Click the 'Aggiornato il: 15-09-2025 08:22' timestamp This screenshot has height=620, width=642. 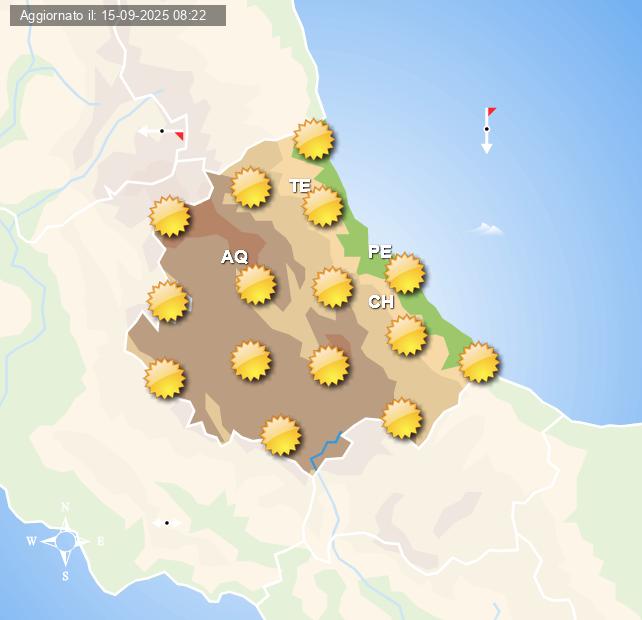coord(118,16)
